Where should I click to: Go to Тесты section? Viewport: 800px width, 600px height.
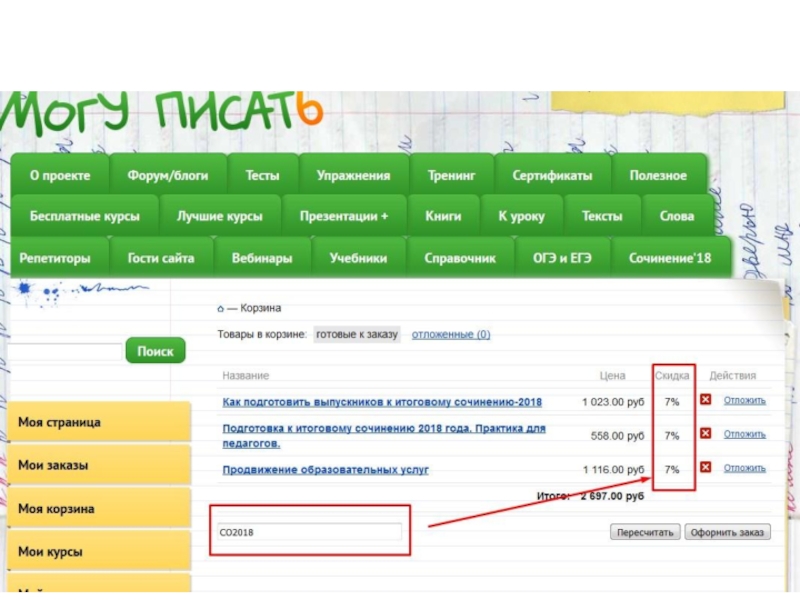(262, 176)
